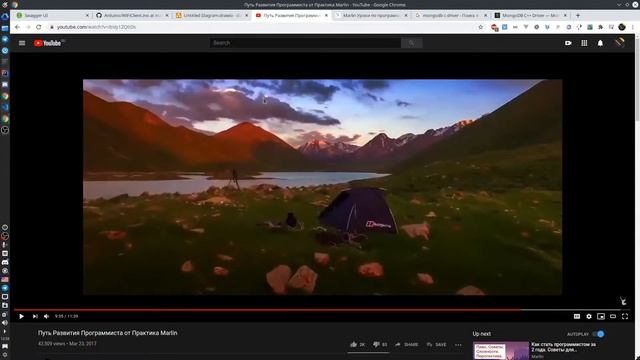
Task: Open the account avatar menu
Action: [620, 42]
